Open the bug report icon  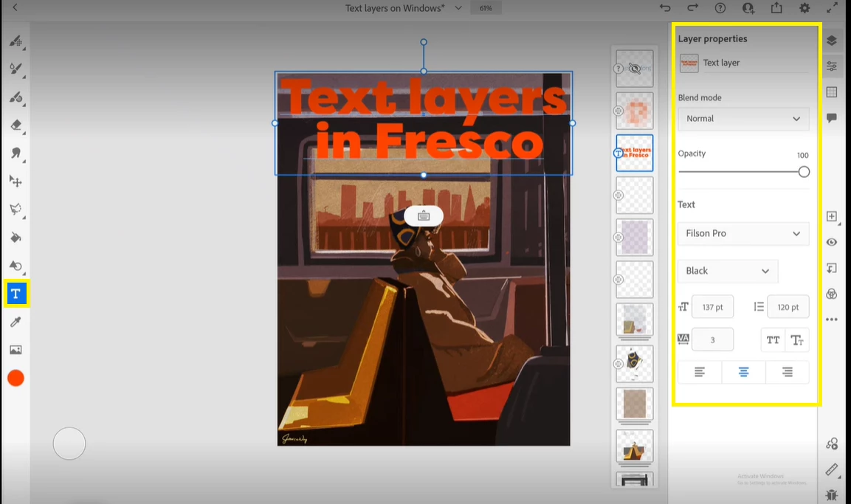coord(832,495)
